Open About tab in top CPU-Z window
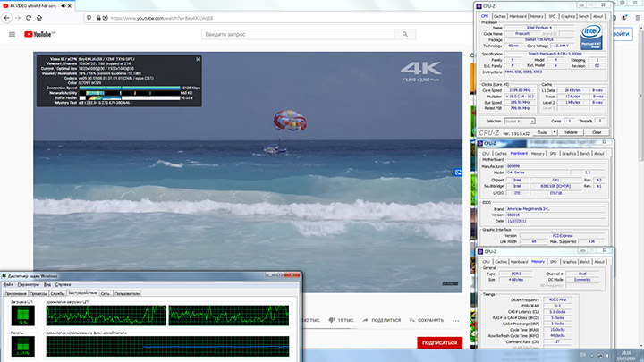644x362 pixels. click(x=598, y=16)
